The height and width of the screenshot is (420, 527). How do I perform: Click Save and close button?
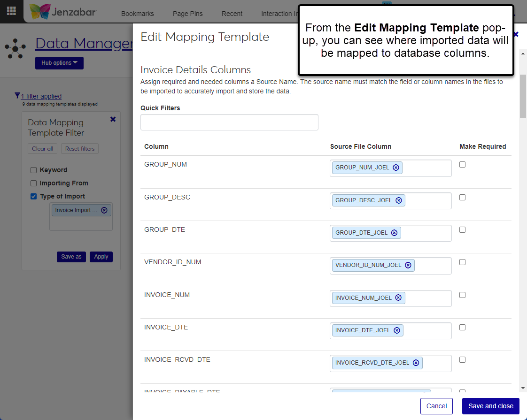point(490,406)
